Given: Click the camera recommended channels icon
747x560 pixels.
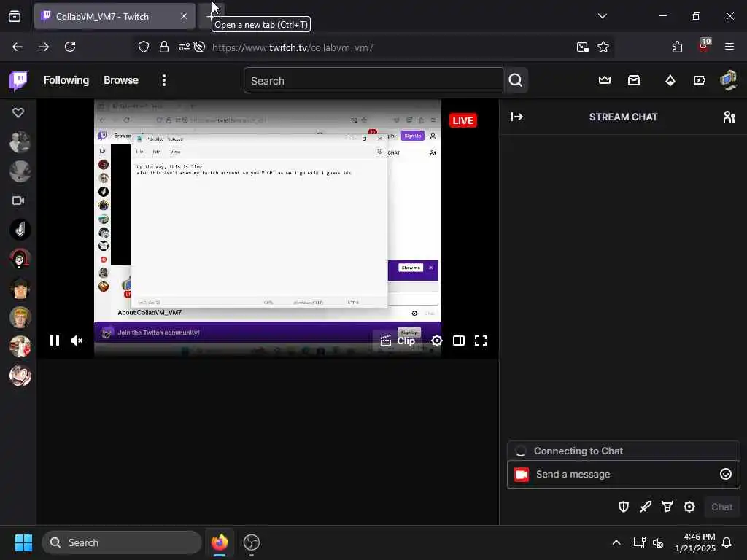Looking at the screenshot, I should [x=18, y=201].
